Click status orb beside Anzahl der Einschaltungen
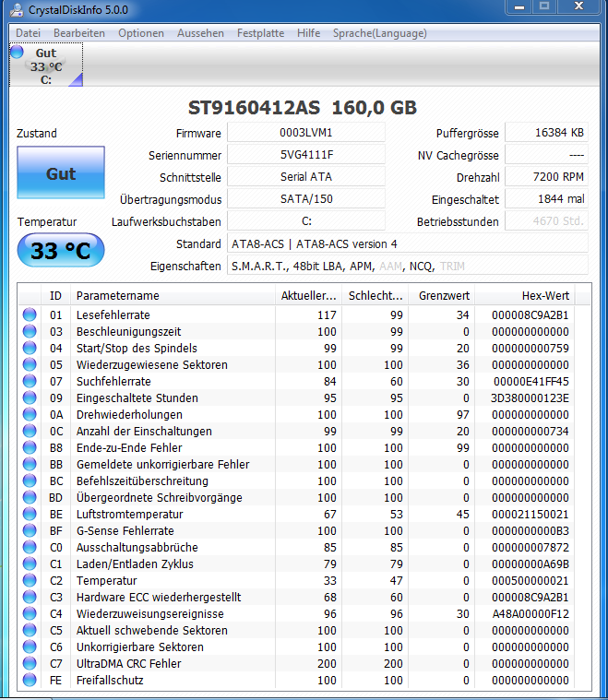This screenshot has width=608, height=700. tap(30, 431)
